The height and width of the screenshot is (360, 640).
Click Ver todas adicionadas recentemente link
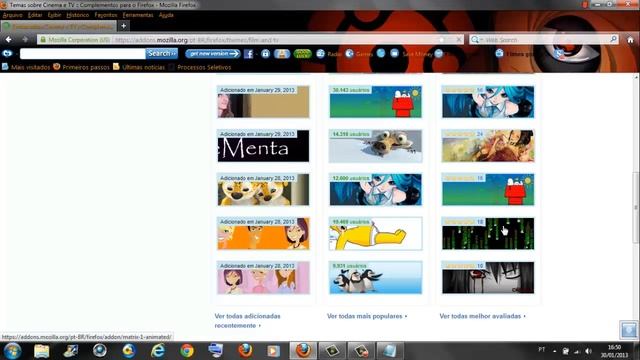[x=247, y=321]
